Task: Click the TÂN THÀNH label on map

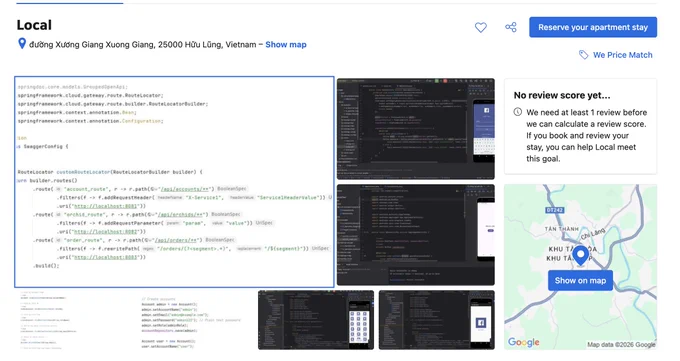Action: point(562,229)
